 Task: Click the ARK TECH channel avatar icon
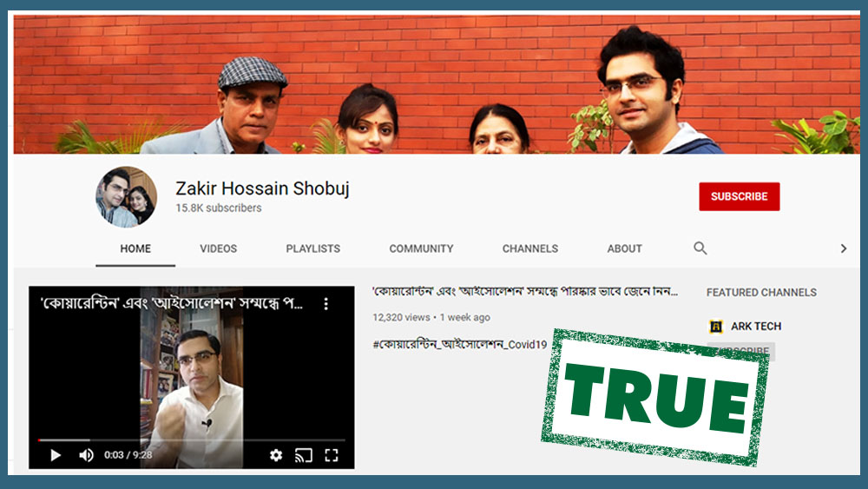(x=716, y=327)
